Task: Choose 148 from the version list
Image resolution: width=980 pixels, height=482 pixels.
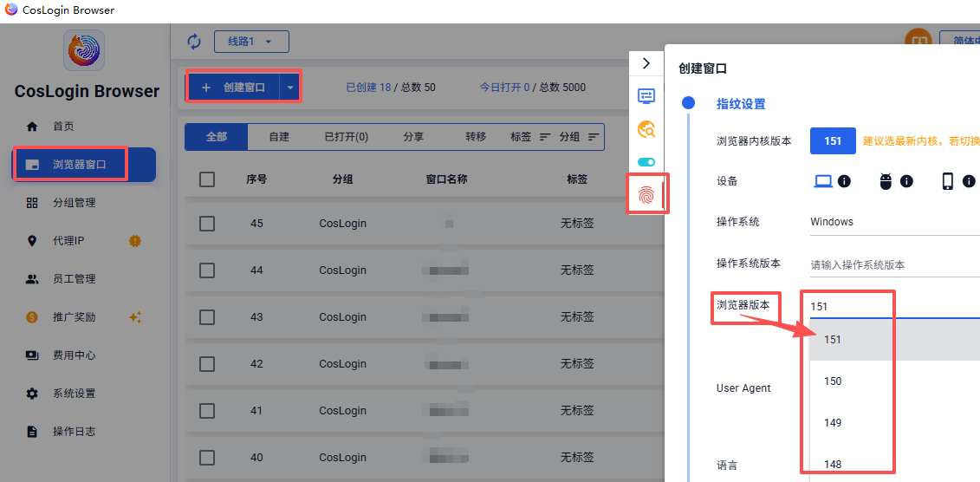Action: (x=895, y=464)
